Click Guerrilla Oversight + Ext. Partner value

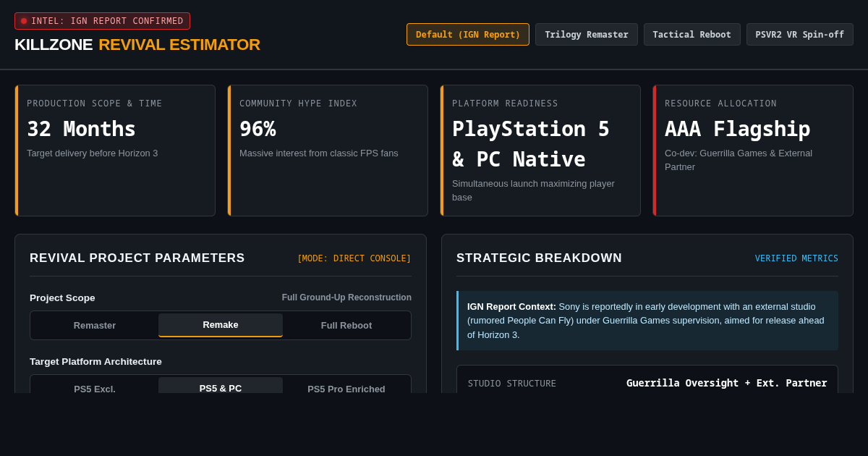pyautogui.click(x=727, y=383)
